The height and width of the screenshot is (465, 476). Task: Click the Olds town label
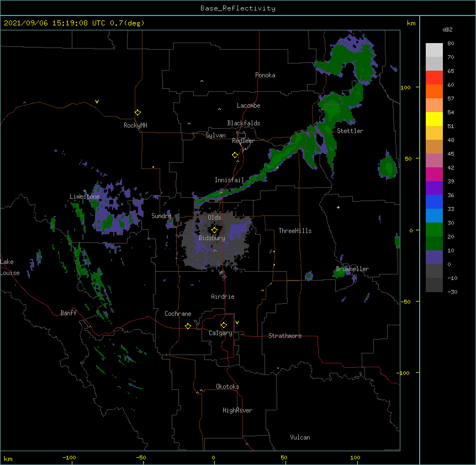coord(214,218)
